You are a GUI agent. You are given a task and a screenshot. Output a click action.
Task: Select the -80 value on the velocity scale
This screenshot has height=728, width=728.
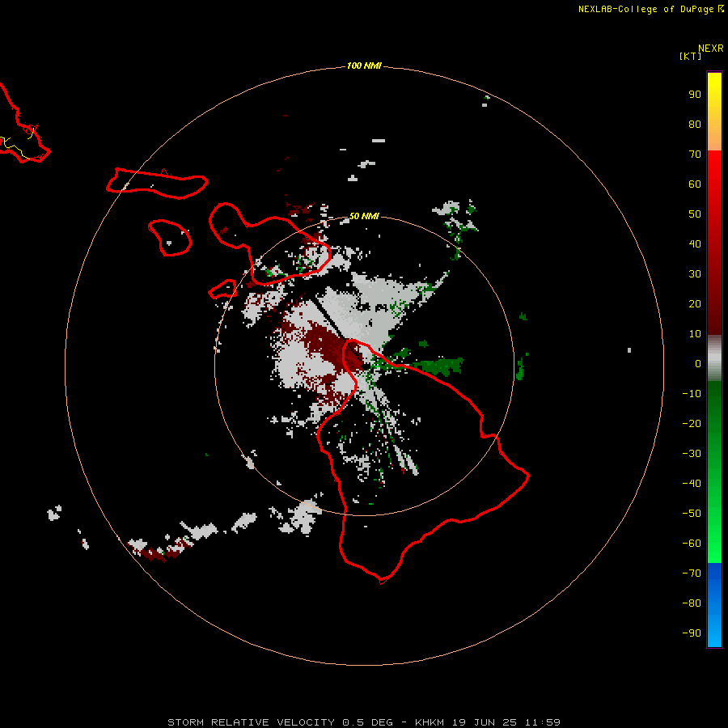tap(692, 603)
